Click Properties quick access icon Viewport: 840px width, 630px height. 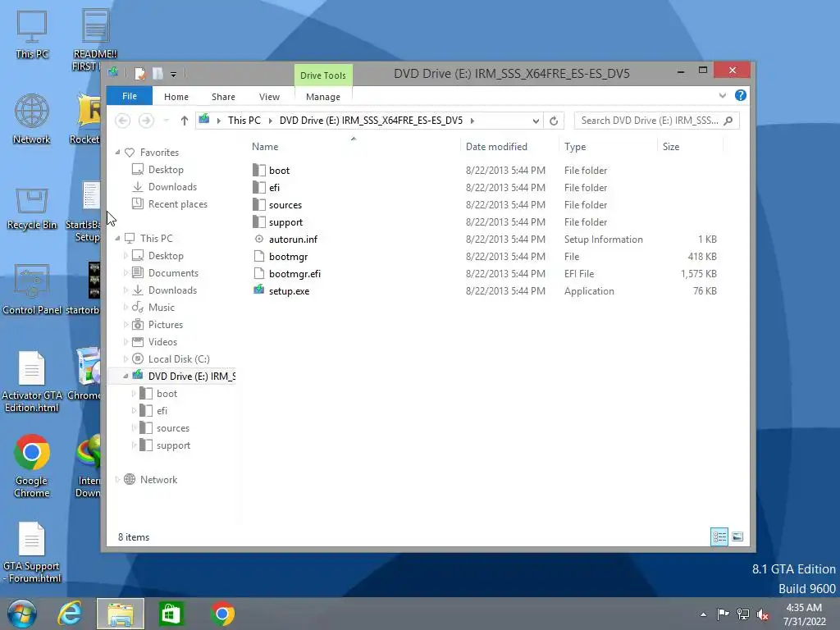click(139, 73)
